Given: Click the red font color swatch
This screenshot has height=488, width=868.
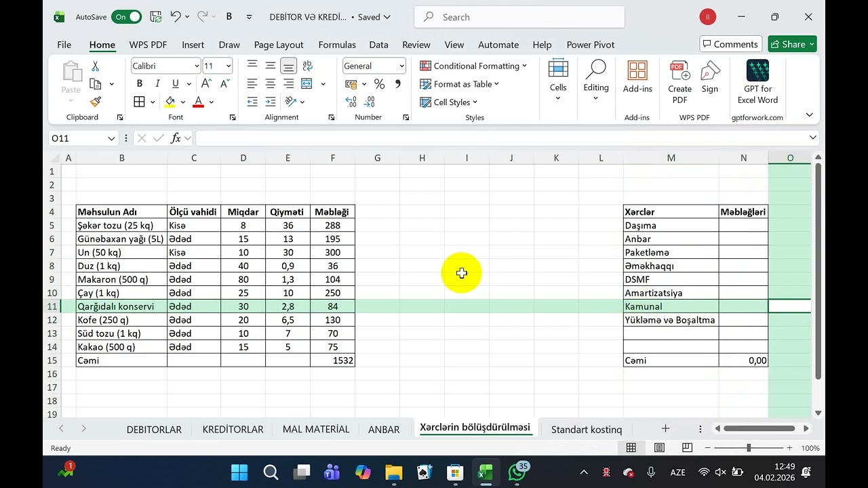Looking at the screenshot, I should [x=199, y=102].
